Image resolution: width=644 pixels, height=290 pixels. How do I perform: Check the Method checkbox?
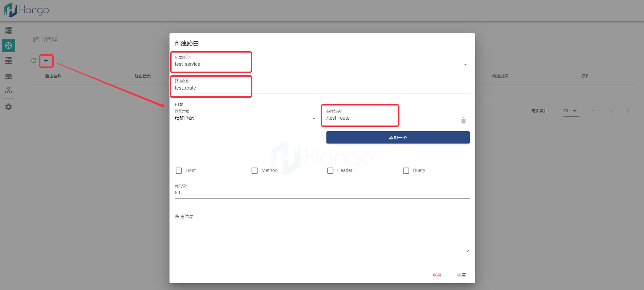click(x=254, y=171)
